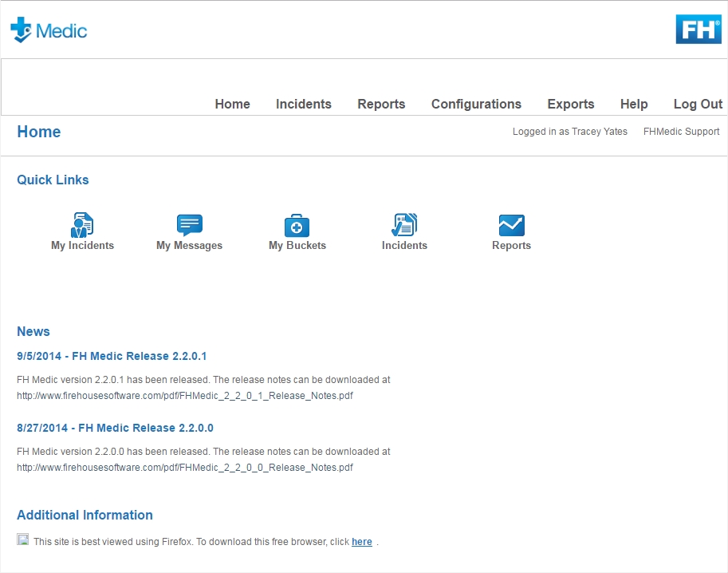Click the broken image icon beside Firefox note
Viewport: 728px width, 573px height.
click(23, 539)
